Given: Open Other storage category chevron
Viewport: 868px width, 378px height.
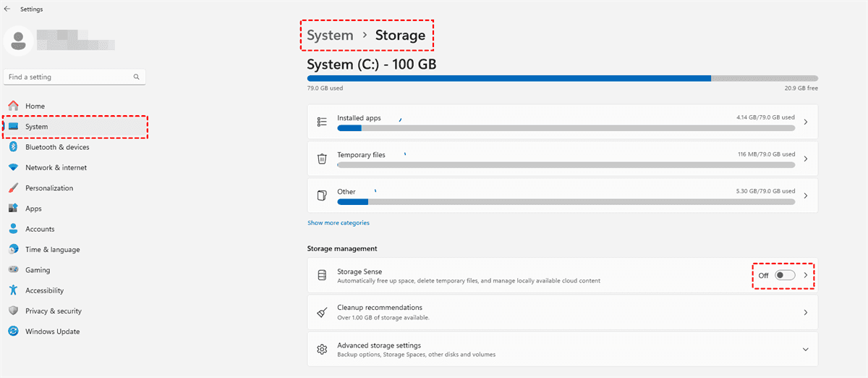Looking at the screenshot, I should (805, 196).
